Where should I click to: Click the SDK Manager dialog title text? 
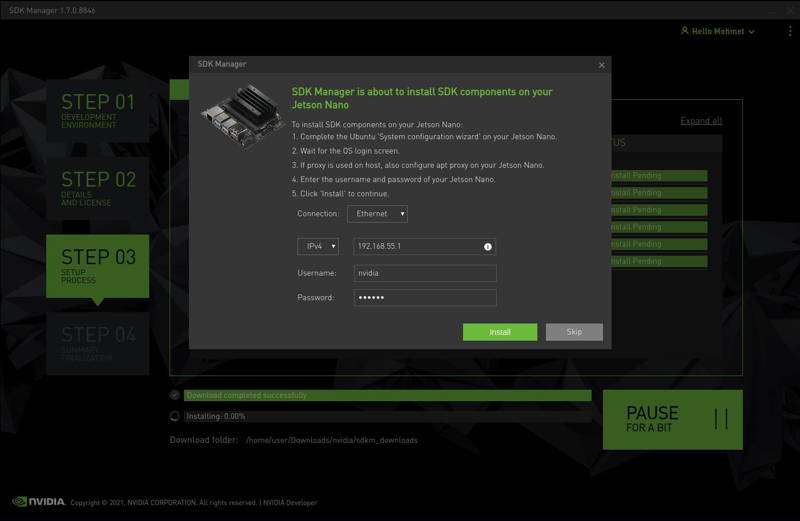pyautogui.click(x=222, y=64)
